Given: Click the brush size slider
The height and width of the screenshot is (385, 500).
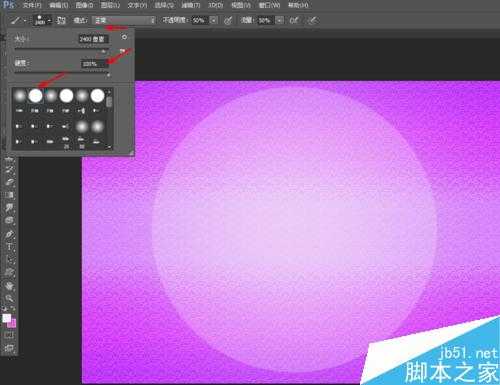Looking at the screenshot, I should click(62, 50).
